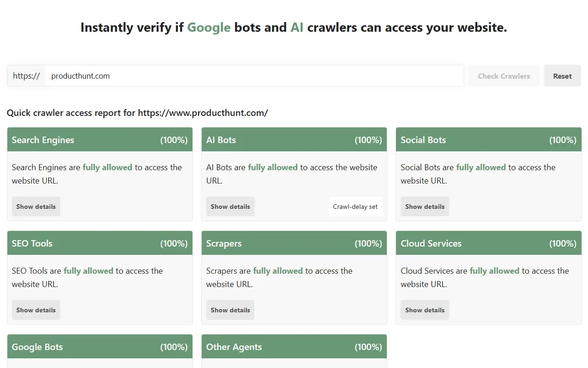This screenshot has height=368, width=588.
Task: Show details for Cloud Services
Action: (424, 310)
